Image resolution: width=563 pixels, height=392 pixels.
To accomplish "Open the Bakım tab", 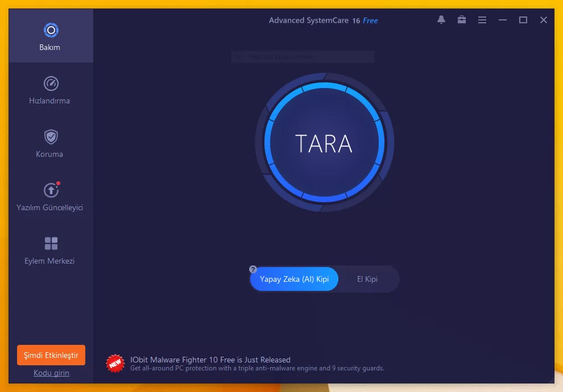I will click(x=51, y=36).
